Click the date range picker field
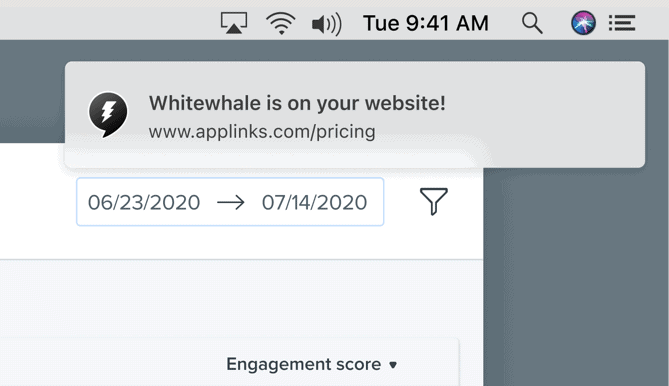 click(x=230, y=201)
